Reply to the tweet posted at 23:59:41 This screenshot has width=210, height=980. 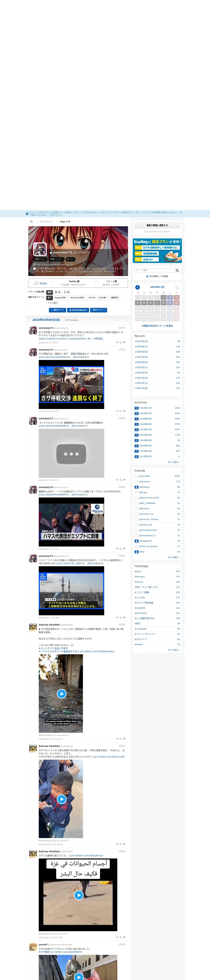click(x=117, y=342)
